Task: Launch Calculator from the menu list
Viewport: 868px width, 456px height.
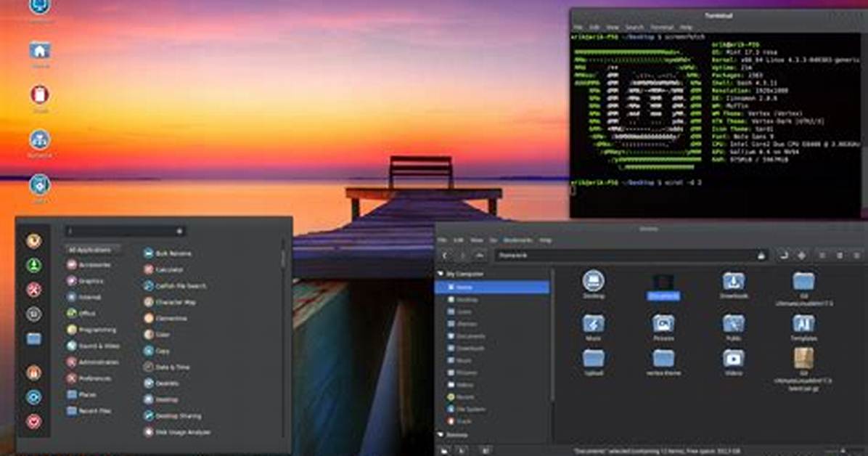Action: point(163,269)
